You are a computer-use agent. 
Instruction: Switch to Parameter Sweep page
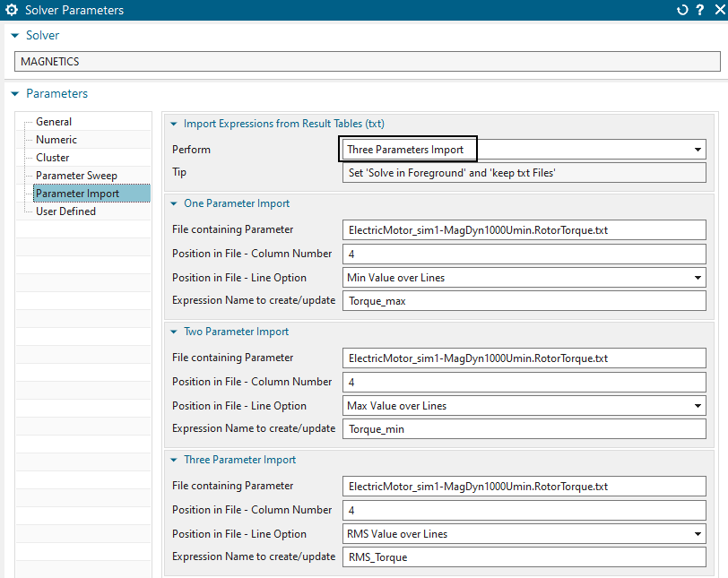76,176
